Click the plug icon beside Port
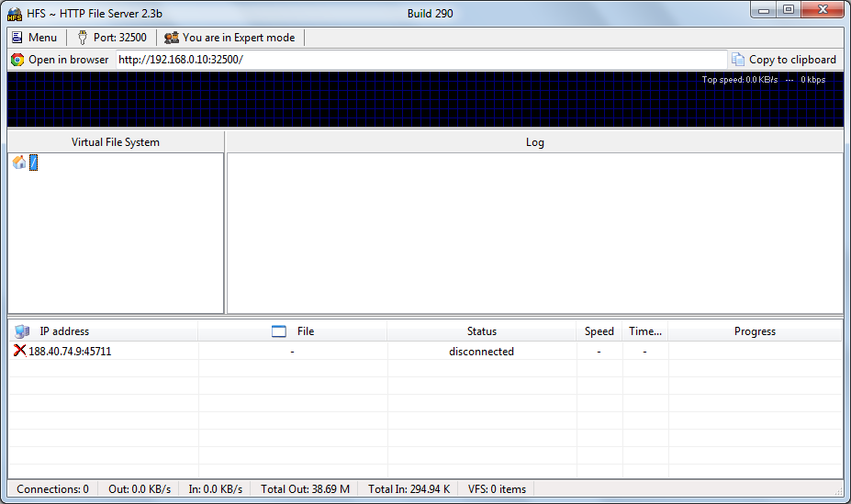 coord(82,38)
